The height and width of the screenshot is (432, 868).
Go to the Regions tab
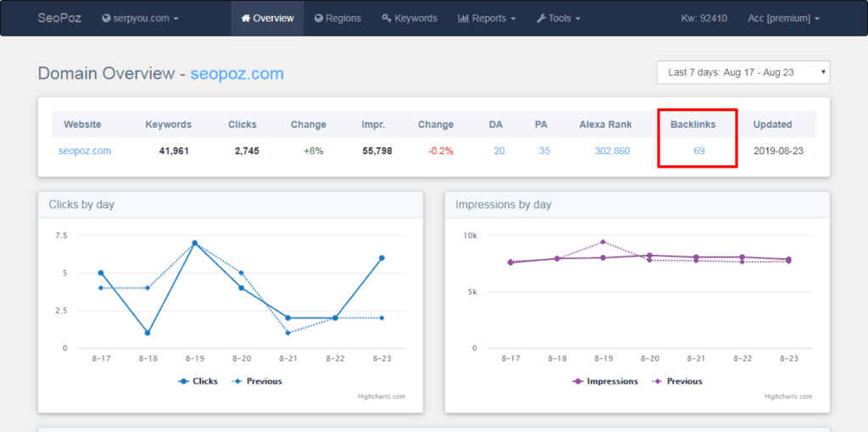point(337,19)
